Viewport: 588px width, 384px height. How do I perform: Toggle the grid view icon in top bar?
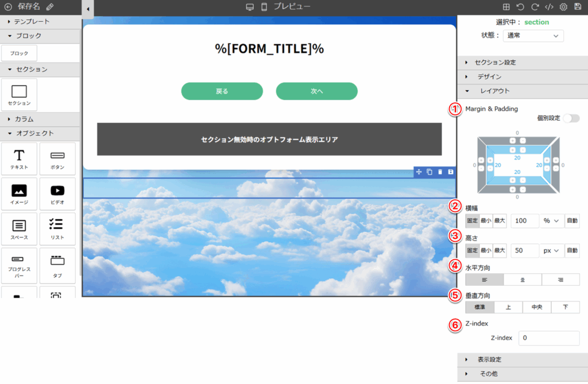click(506, 7)
